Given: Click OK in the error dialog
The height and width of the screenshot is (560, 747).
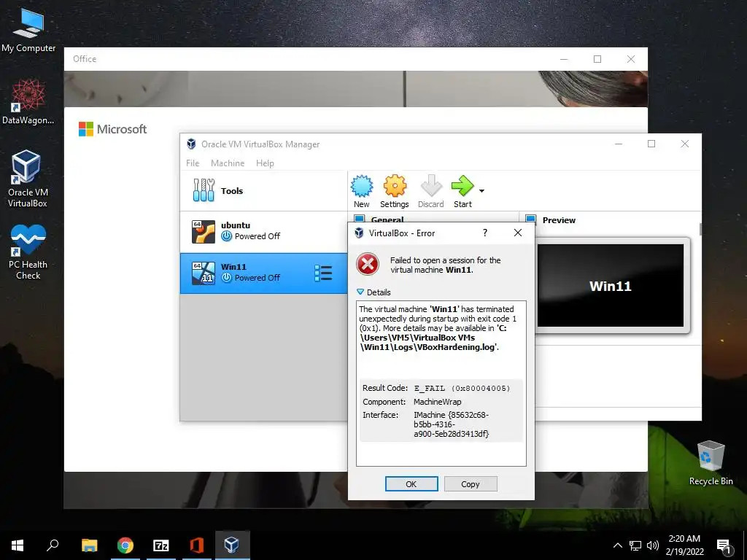Looking at the screenshot, I should click(411, 484).
